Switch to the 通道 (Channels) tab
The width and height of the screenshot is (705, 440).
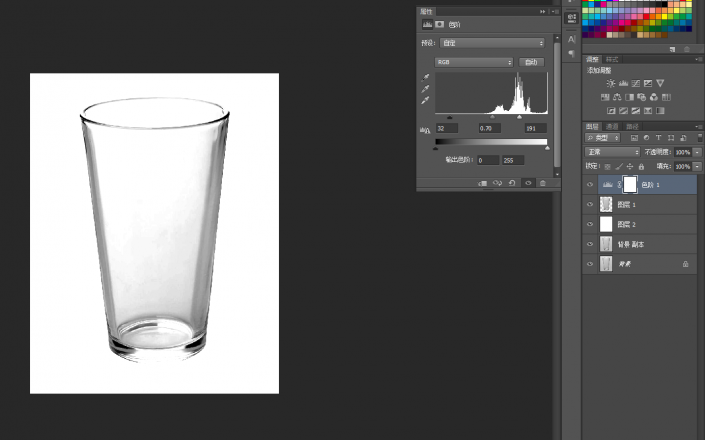click(x=612, y=127)
